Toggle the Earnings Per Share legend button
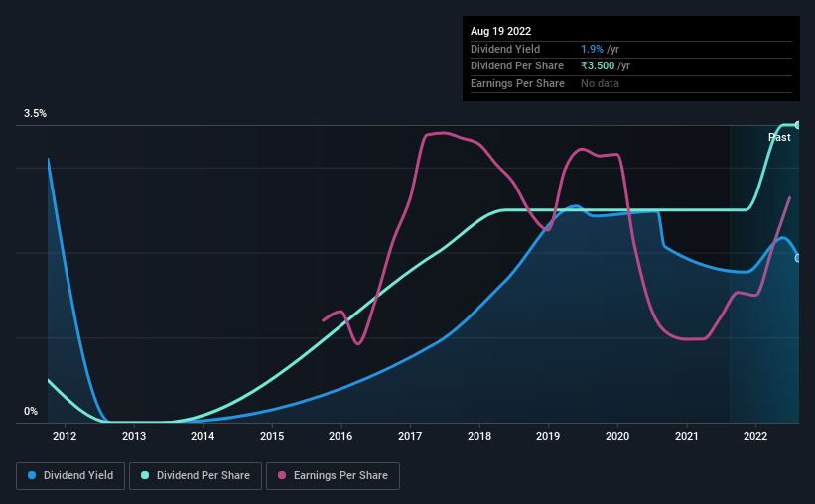 [x=333, y=476]
